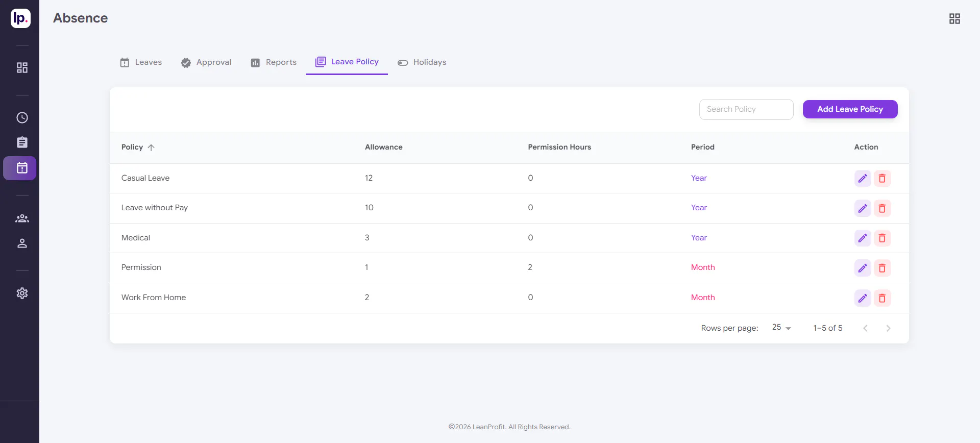Open the rows per page dropdown
Screen dimensions: 980x443
point(781,328)
